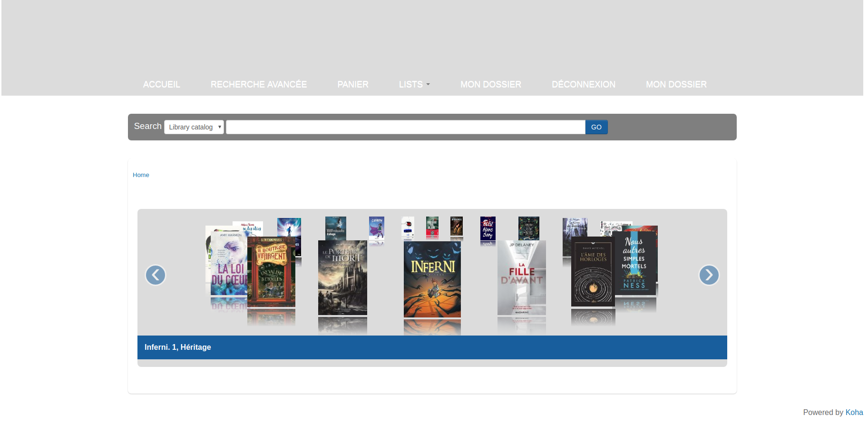868x435 pixels.
Task: Pick the L'Âme des Horloges book cover
Action: [x=593, y=272]
